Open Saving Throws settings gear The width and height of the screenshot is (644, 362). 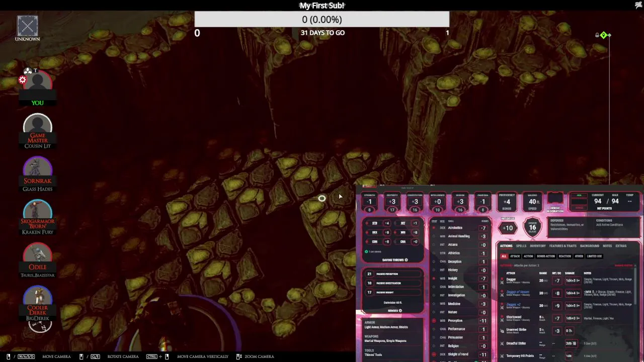(407, 260)
